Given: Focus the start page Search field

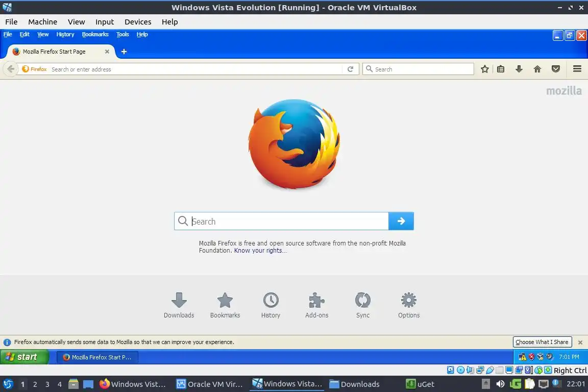Looking at the screenshot, I should tap(281, 221).
